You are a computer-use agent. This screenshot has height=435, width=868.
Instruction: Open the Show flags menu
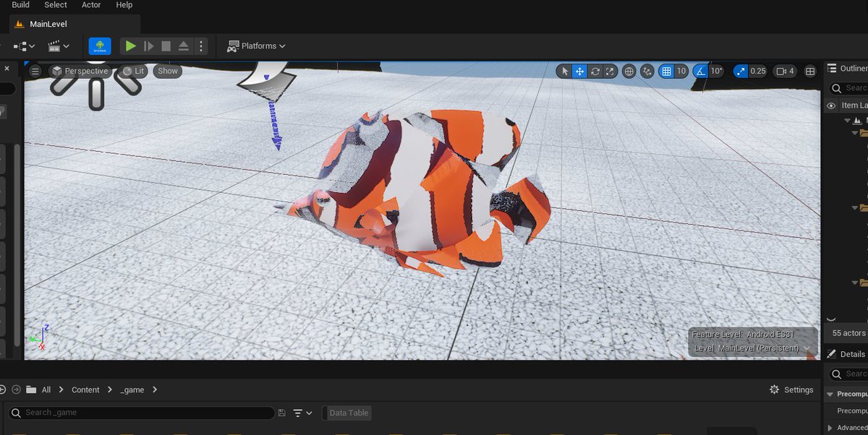[168, 71]
